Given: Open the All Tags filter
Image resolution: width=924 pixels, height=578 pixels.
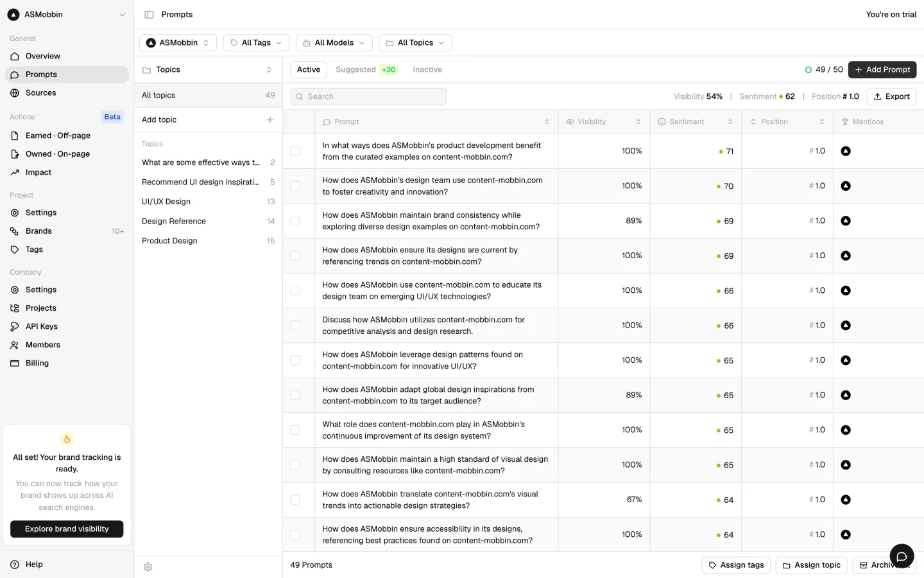Looking at the screenshot, I should coord(256,42).
